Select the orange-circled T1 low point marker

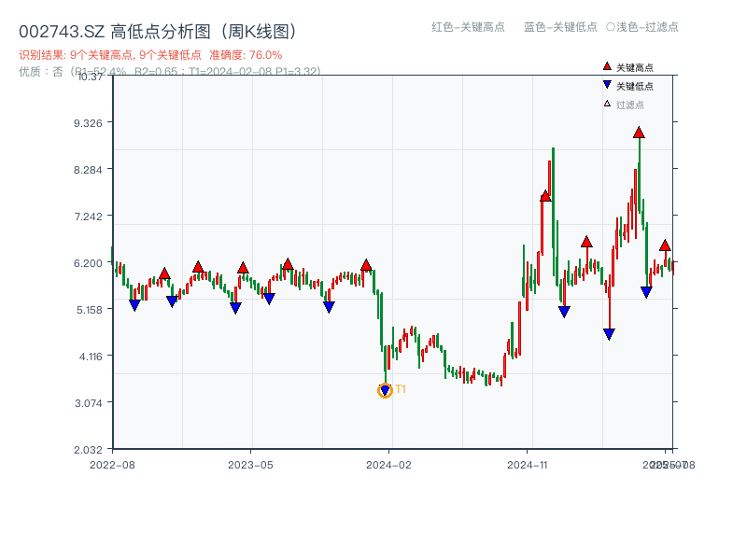(x=385, y=390)
